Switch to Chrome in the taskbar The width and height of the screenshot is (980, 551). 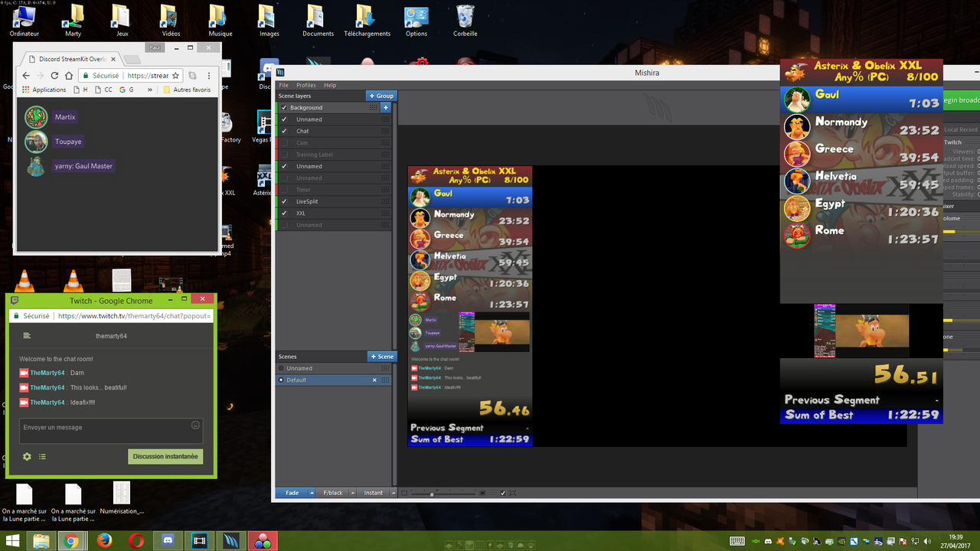[71, 541]
